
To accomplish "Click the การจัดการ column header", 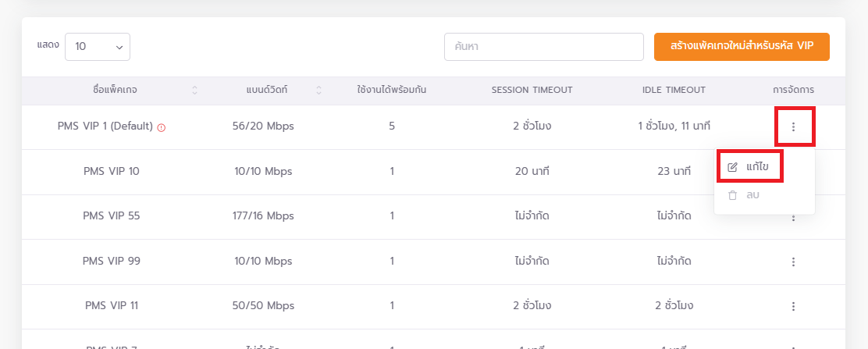I will tap(793, 91).
